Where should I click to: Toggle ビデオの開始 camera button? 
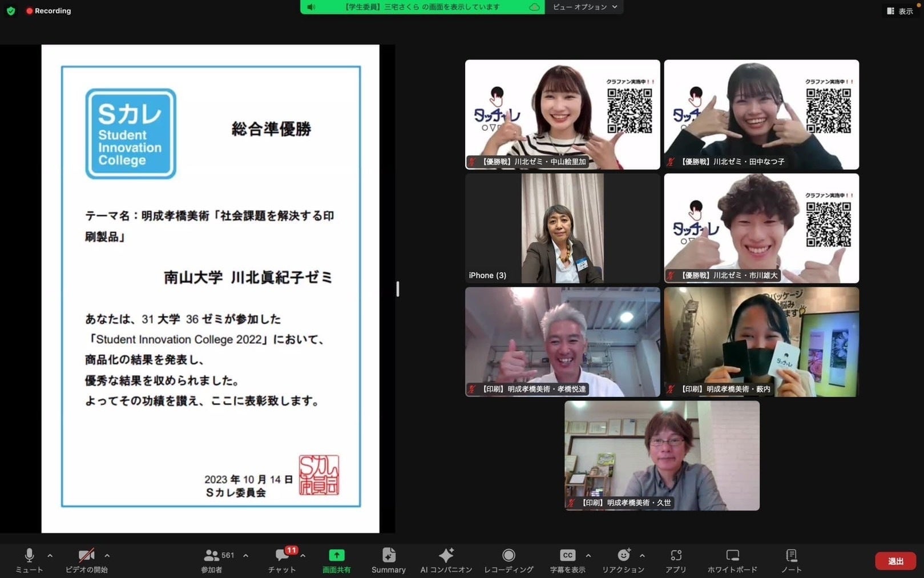86,555
